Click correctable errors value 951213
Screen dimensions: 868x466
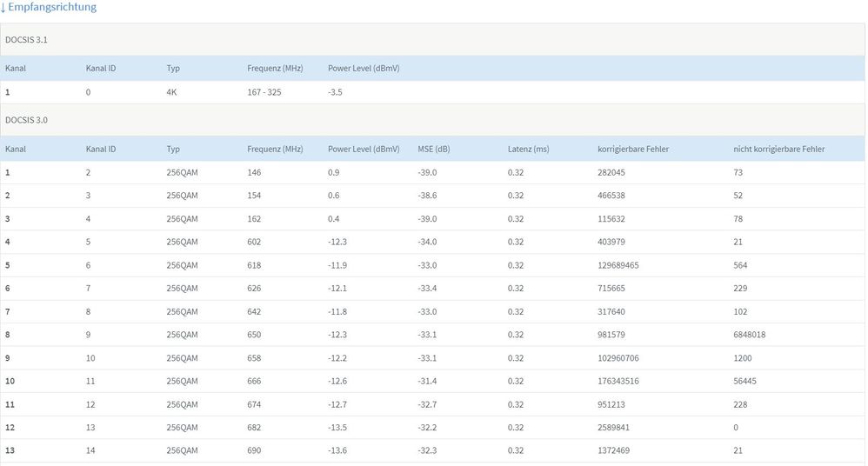point(611,404)
